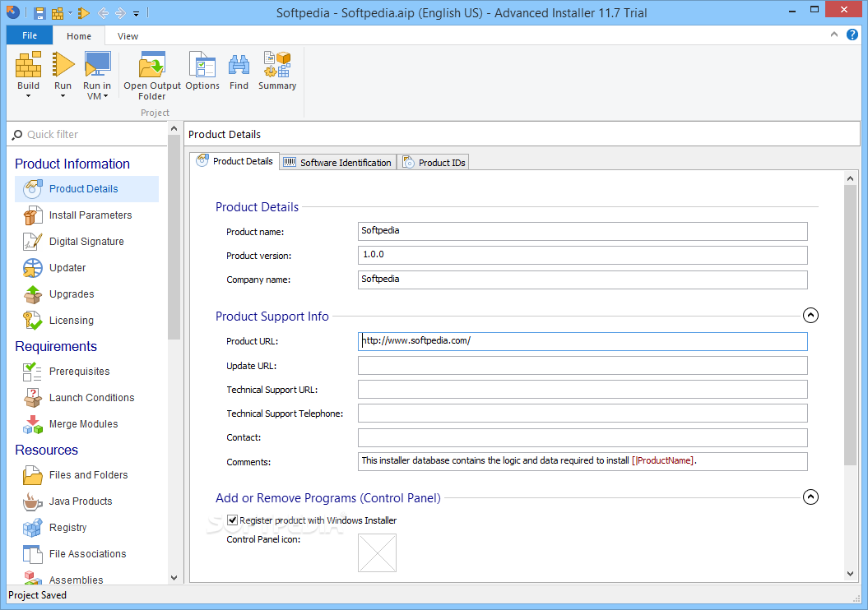The image size is (868, 610).
Task: Switch to the View ribbon tab
Action: [128, 36]
